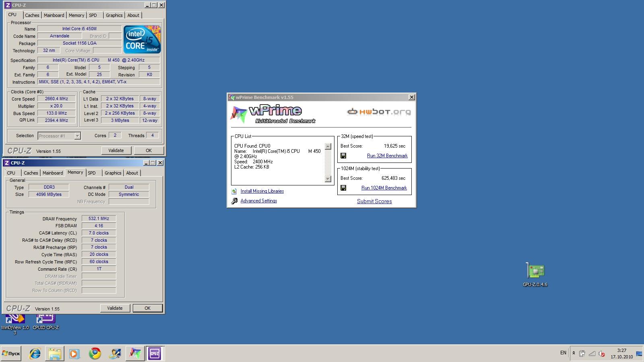Switch to the Memory tab in the top CPU-Z window
The image size is (644, 362).
pos(76,15)
